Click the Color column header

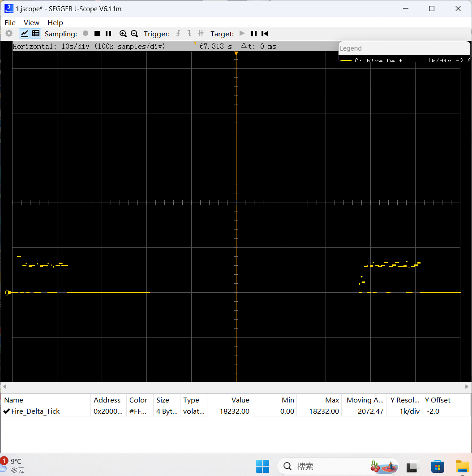tap(140, 400)
